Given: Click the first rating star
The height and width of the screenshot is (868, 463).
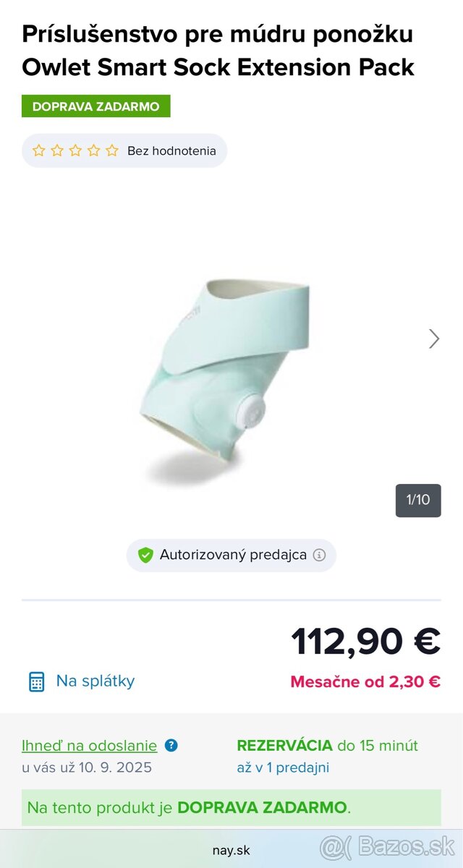Looking at the screenshot, I should [x=40, y=150].
